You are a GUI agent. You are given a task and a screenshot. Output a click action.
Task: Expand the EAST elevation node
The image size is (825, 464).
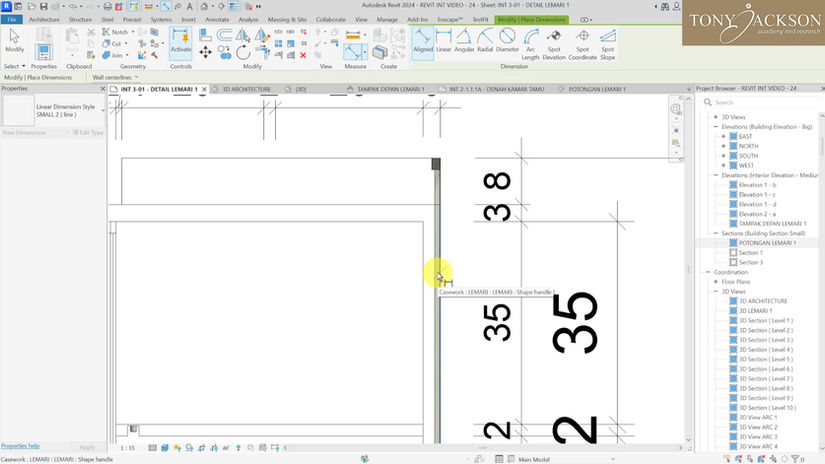tap(723, 136)
